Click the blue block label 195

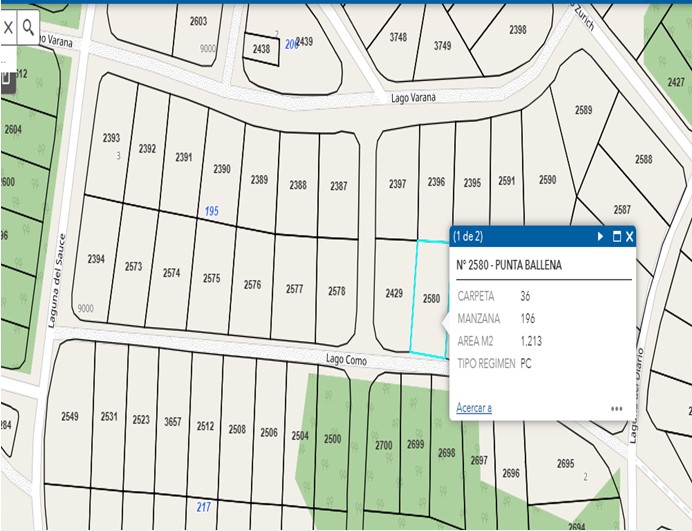coord(211,211)
